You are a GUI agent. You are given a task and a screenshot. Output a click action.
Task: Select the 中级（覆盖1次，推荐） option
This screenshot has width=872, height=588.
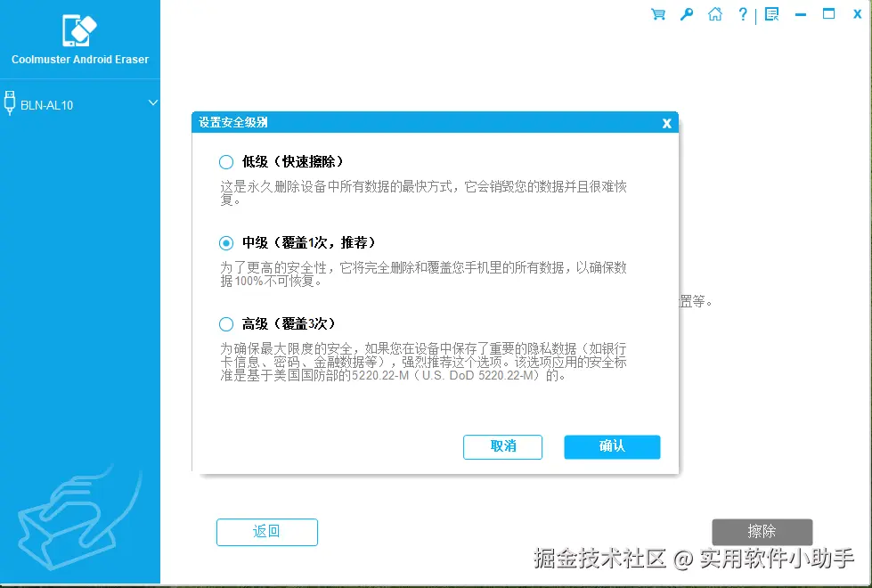[x=228, y=242]
